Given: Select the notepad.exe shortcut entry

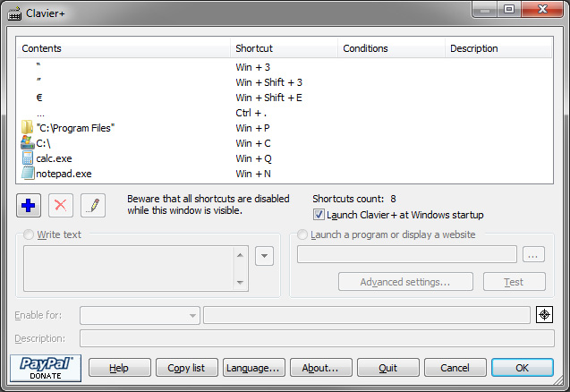Looking at the screenshot, I should tap(64, 173).
